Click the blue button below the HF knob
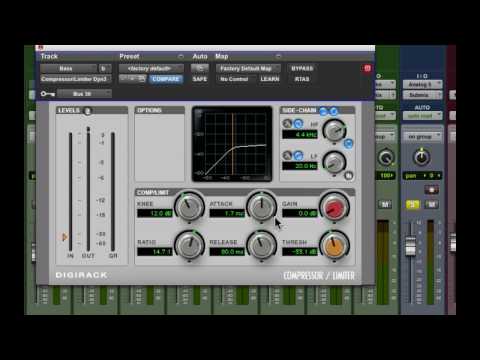The width and height of the screenshot is (480, 360). click(348, 144)
